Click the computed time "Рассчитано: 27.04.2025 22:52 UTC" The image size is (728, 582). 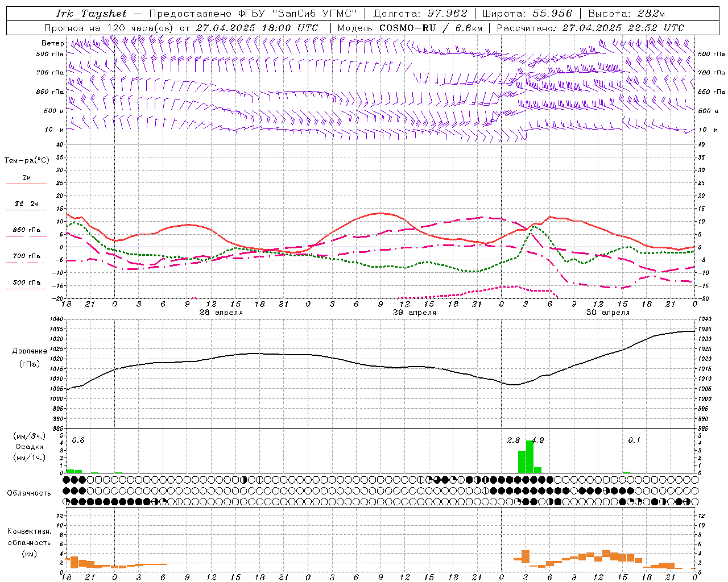tap(590, 28)
